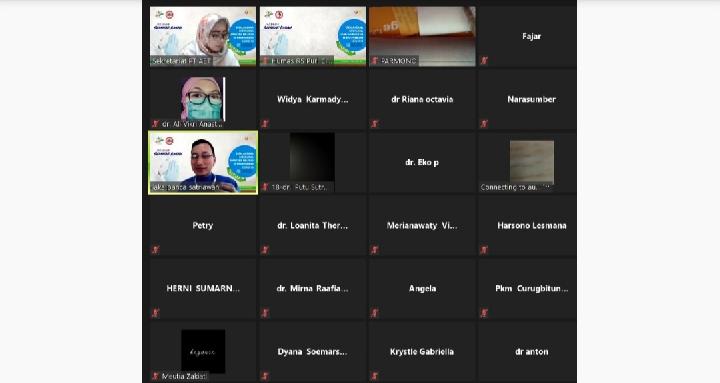The width and height of the screenshot is (720, 383).
Task: Click Widya Karmady's muted microphone icon
Action: click(265, 124)
